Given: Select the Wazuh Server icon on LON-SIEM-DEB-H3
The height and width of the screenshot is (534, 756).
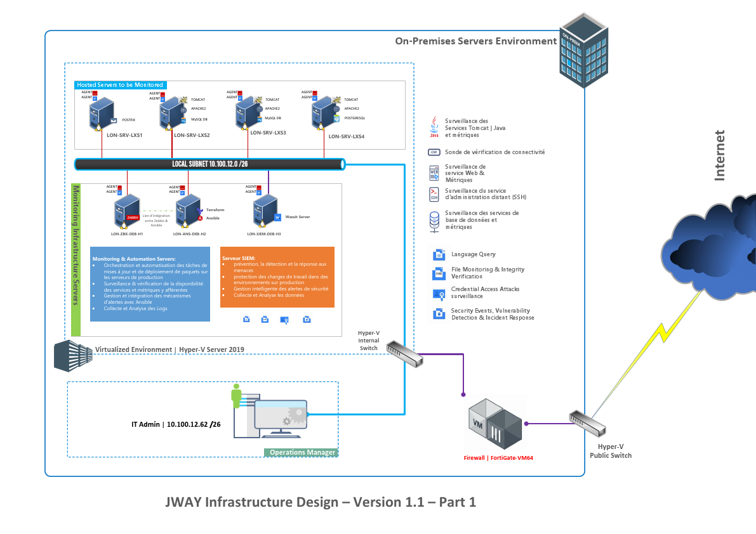Looking at the screenshot, I should point(277,218).
